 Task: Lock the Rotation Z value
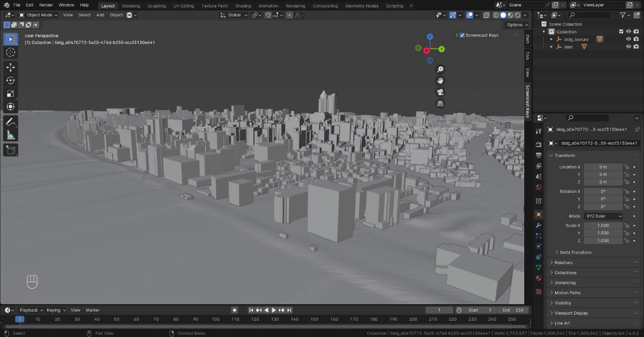coord(627,206)
